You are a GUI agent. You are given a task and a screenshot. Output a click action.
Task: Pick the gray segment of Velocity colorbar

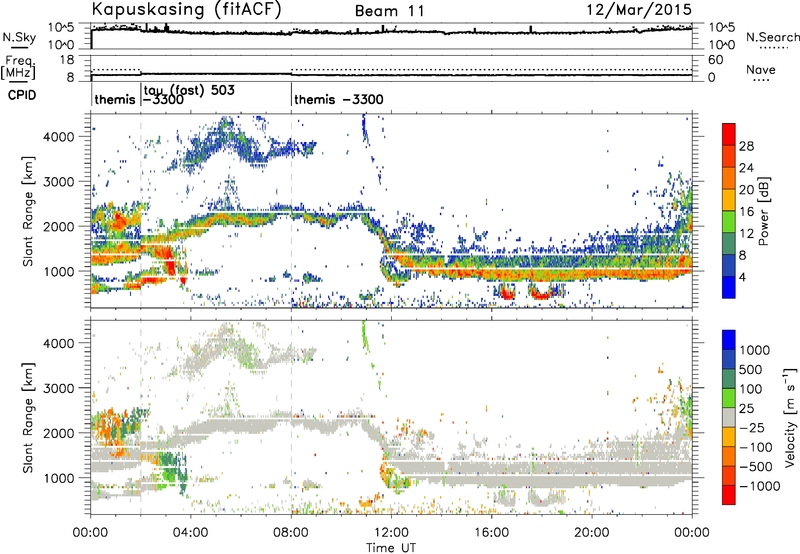tap(729, 417)
